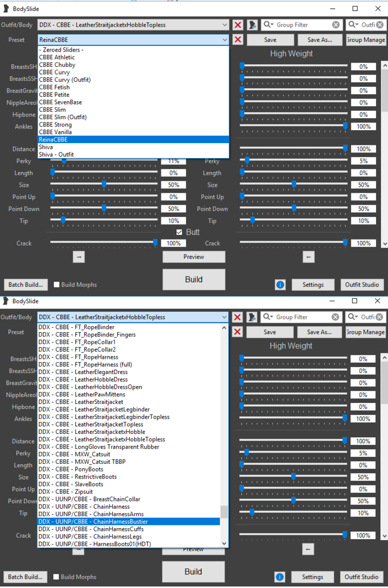The height and width of the screenshot is (588, 388).
Task: Launch Outfit Studio from bottom window
Action: 362,577
